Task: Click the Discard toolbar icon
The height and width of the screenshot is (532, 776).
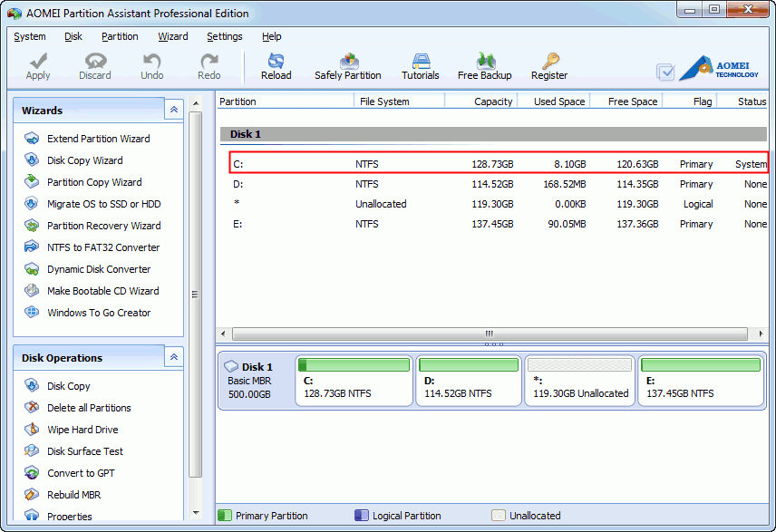Action: coord(95,61)
